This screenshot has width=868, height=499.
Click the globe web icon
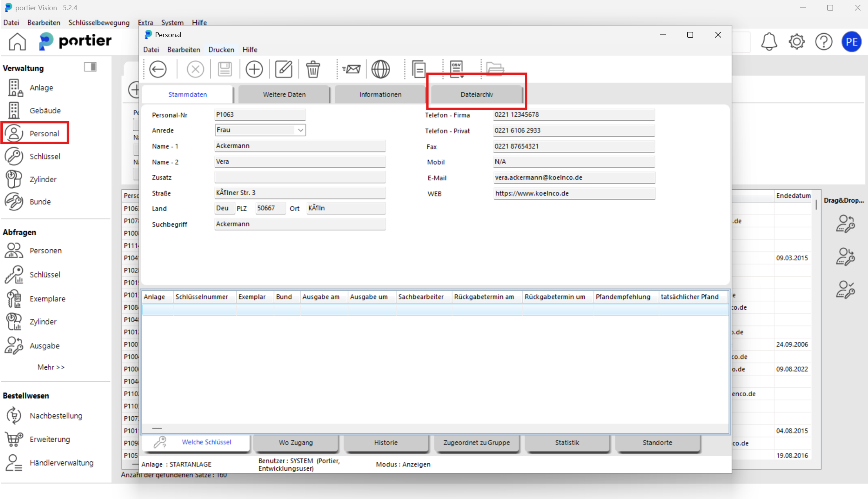[381, 69]
